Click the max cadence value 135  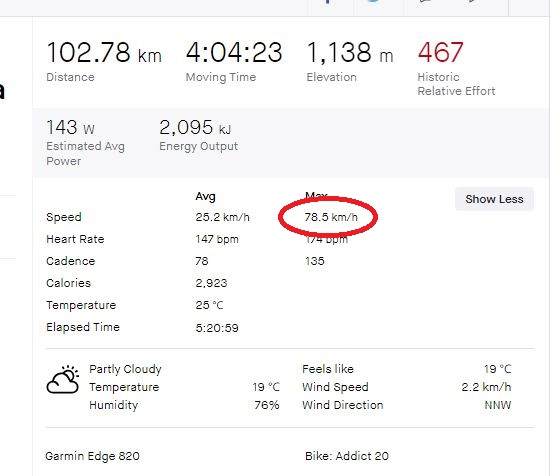click(x=315, y=261)
